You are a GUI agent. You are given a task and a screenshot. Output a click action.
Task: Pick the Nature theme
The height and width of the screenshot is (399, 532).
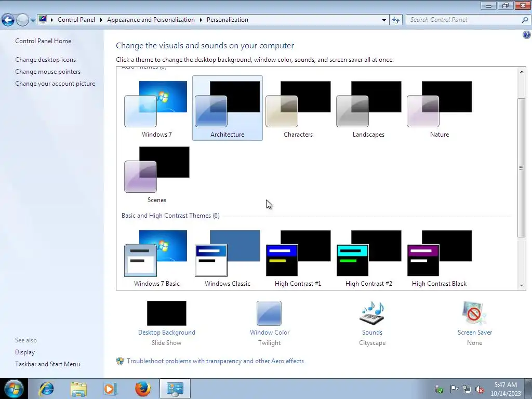[x=440, y=109]
